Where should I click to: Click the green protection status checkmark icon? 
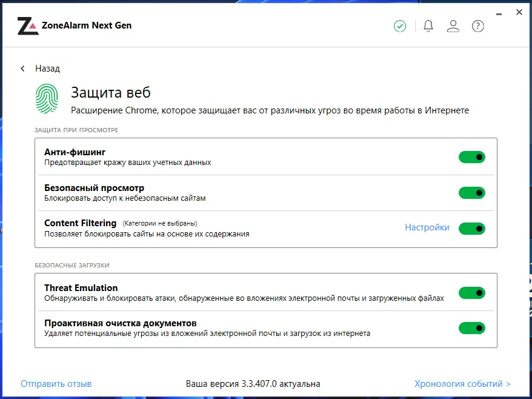coord(399,26)
